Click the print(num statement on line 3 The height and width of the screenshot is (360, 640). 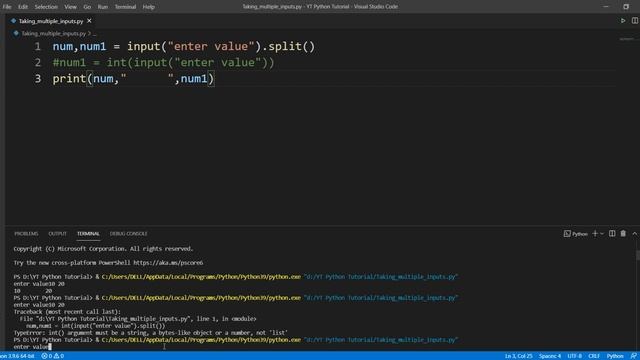click(x=133, y=78)
